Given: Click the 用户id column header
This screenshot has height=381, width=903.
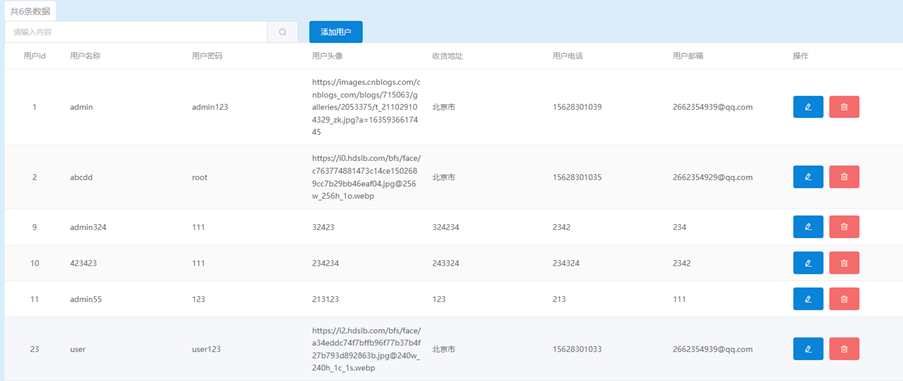Looking at the screenshot, I should [35, 56].
